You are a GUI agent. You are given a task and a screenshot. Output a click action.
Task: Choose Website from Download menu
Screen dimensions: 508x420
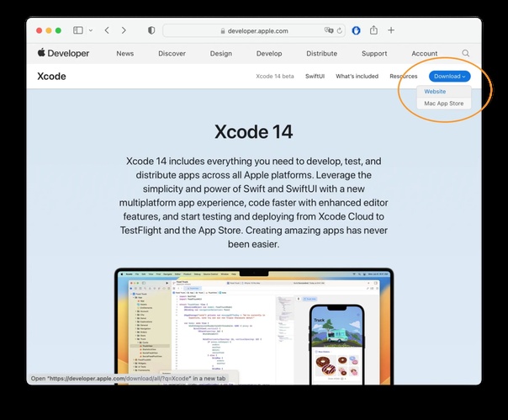click(x=444, y=92)
